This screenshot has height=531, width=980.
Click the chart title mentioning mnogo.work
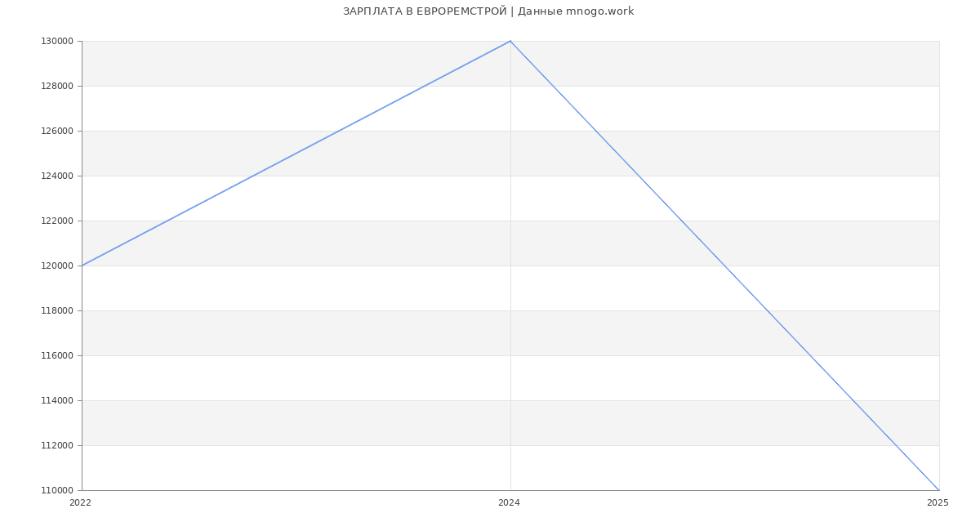pos(488,11)
